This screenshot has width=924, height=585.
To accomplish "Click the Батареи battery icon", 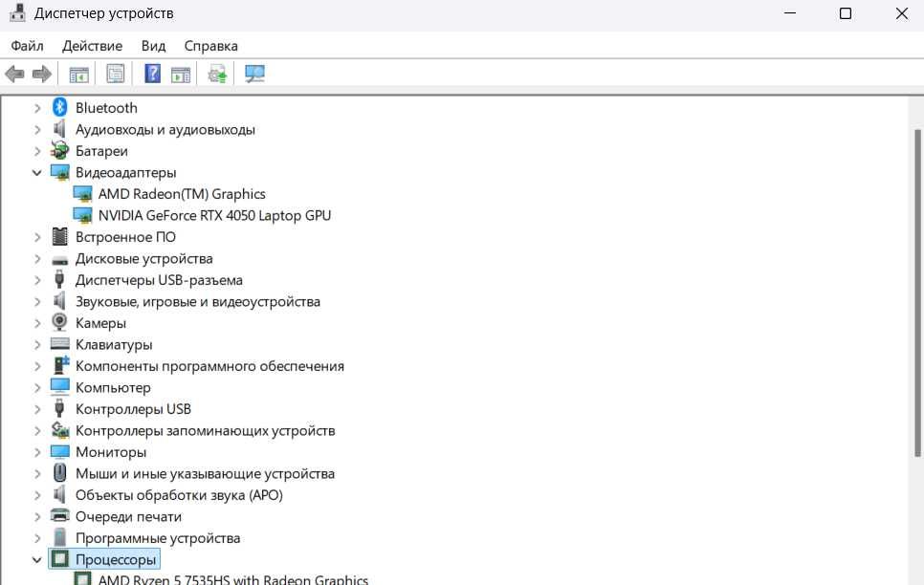I will coord(59,151).
